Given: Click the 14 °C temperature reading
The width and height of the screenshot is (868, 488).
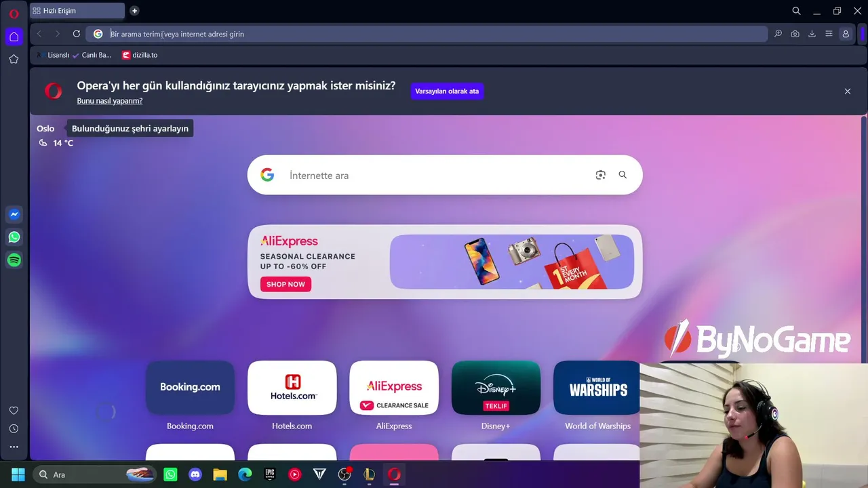Looking at the screenshot, I should (x=63, y=143).
